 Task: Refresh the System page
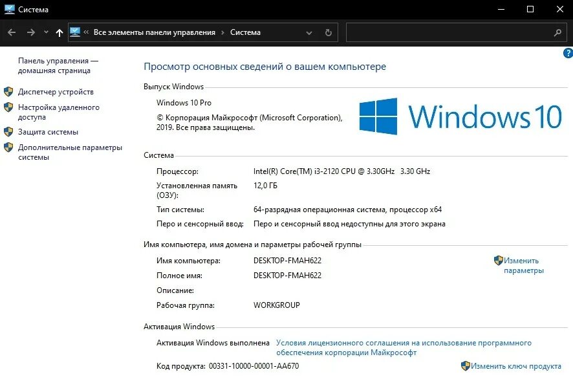[x=328, y=32]
